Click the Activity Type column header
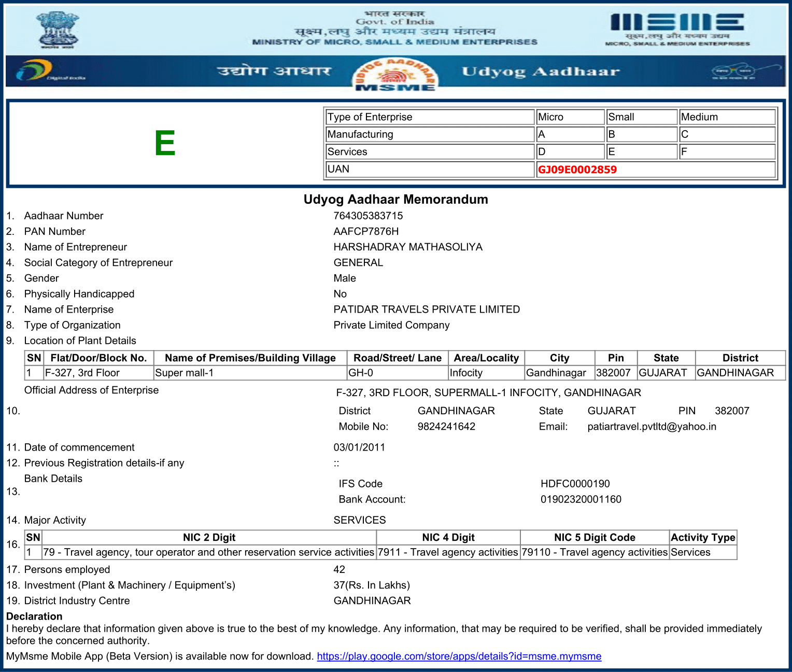Image resolution: width=792 pixels, height=672 pixels. point(703,537)
